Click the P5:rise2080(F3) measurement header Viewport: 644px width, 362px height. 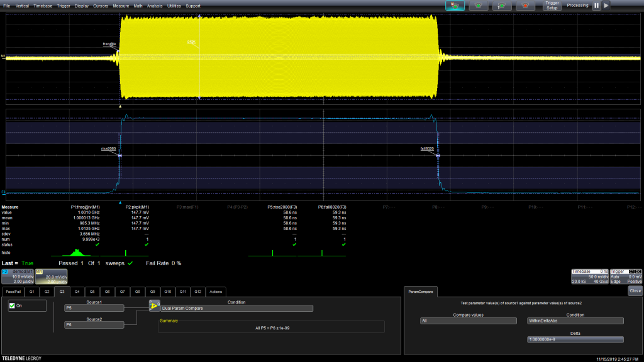click(282, 207)
